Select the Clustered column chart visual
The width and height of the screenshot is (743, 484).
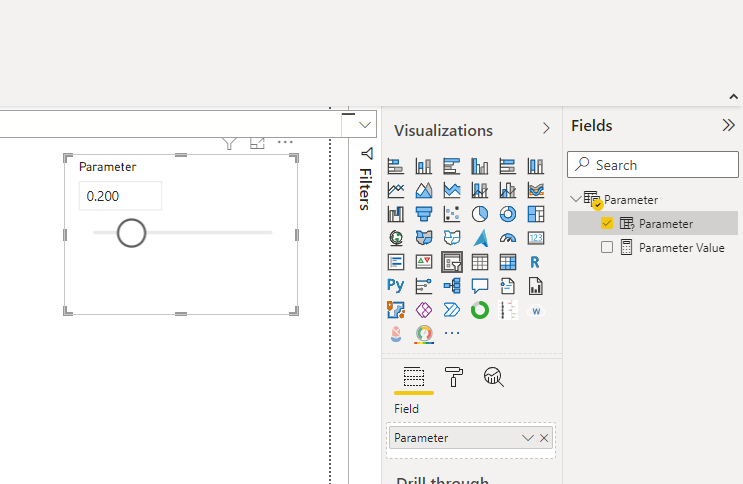point(480,166)
